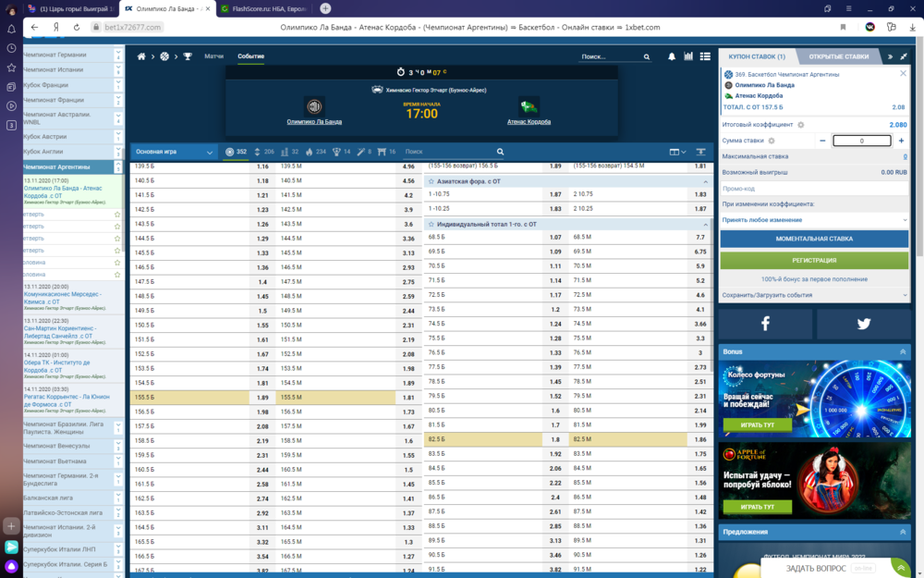Viewport: 924px width, 578px height.
Task: Star the first половина item in sidebar
Action: tap(117, 263)
